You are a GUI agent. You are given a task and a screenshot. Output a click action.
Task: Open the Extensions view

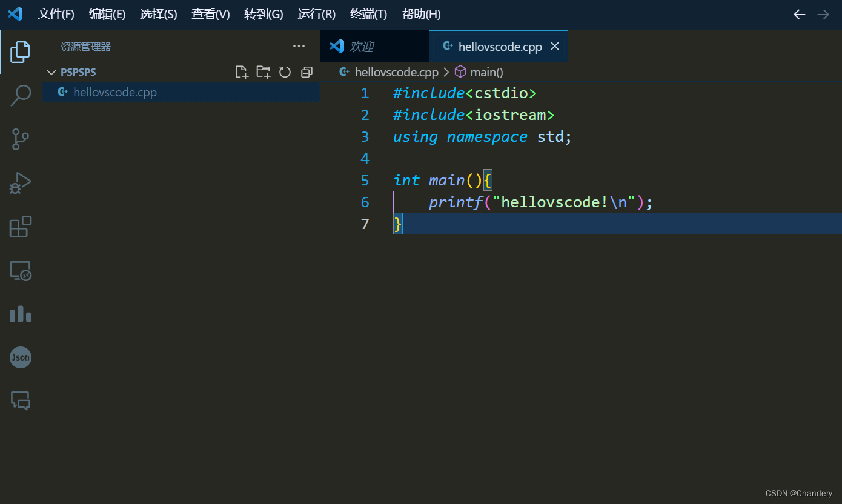(21, 227)
